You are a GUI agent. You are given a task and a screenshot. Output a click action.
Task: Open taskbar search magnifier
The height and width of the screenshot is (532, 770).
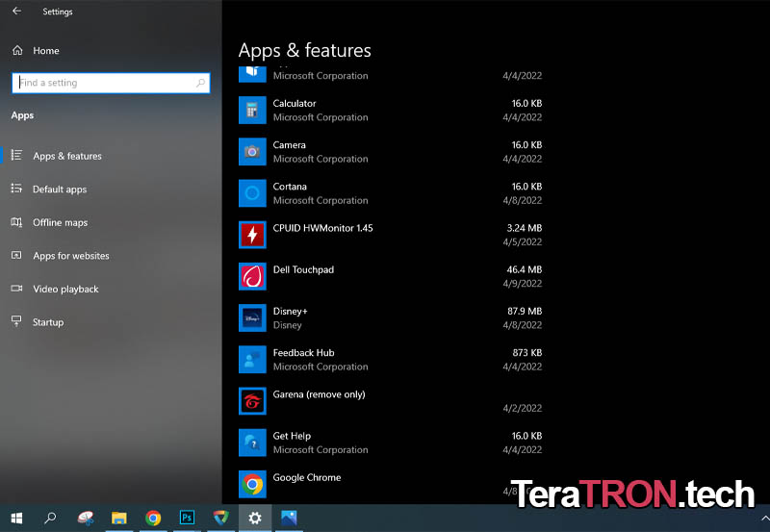pos(50,518)
